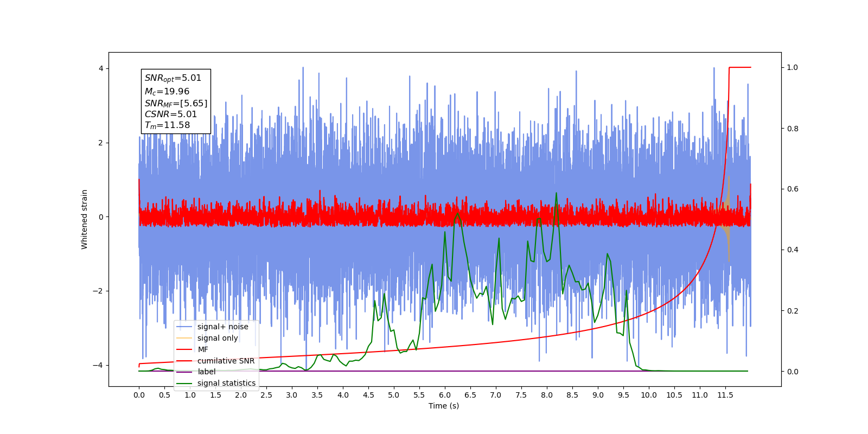Click the 'Whitened strain' y-axis label
This screenshot has width=868, height=434.
(85, 219)
